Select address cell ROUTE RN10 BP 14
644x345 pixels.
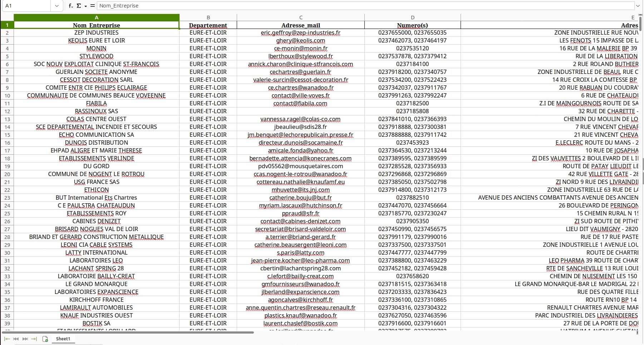point(550,300)
